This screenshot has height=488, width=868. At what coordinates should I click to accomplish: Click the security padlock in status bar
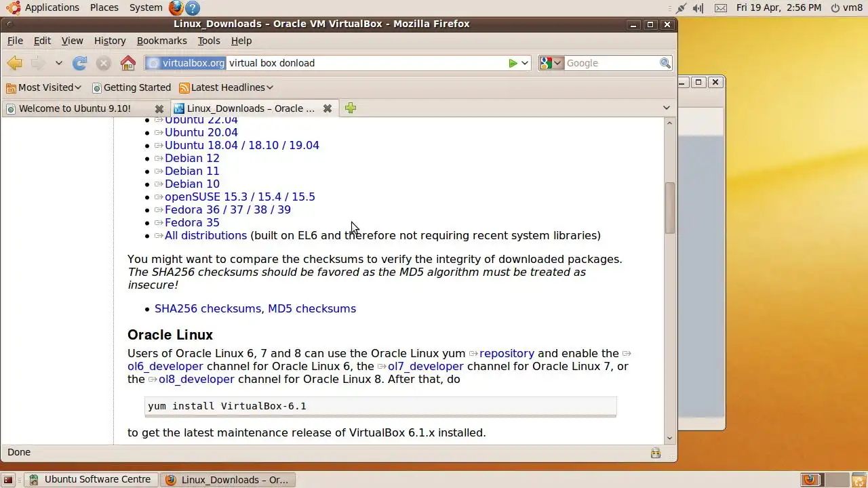click(x=656, y=453)
